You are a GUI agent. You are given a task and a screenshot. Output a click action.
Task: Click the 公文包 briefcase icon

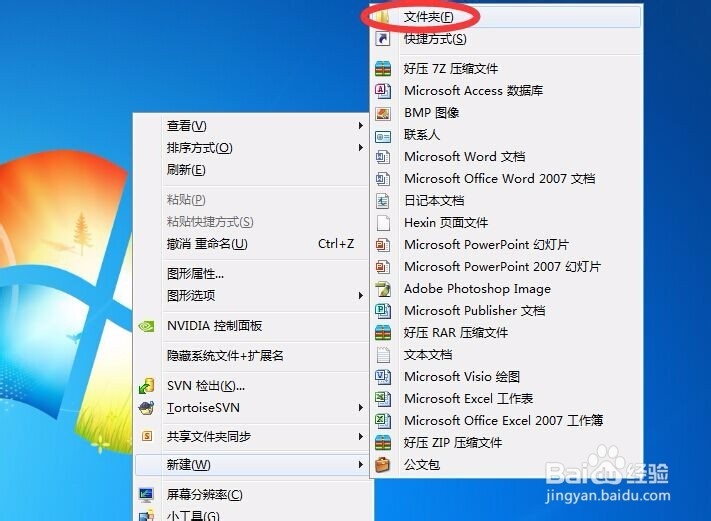(x=383, y=464)
